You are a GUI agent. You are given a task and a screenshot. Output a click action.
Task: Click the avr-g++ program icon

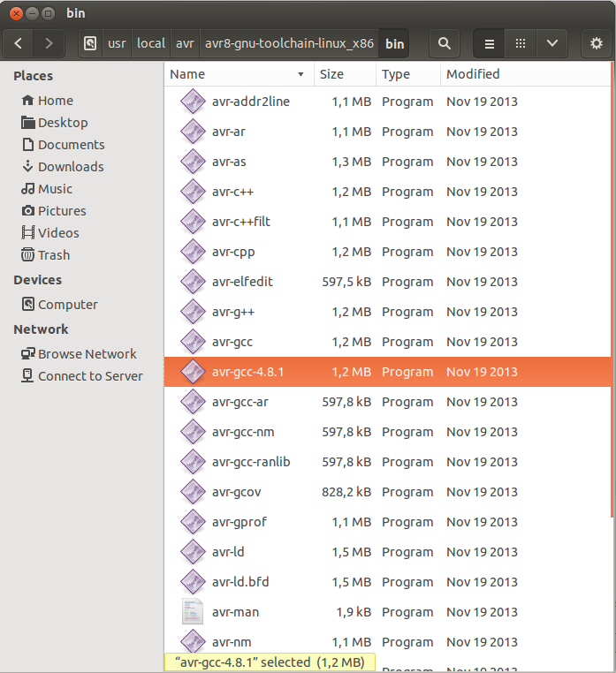(x=193, y=312)
